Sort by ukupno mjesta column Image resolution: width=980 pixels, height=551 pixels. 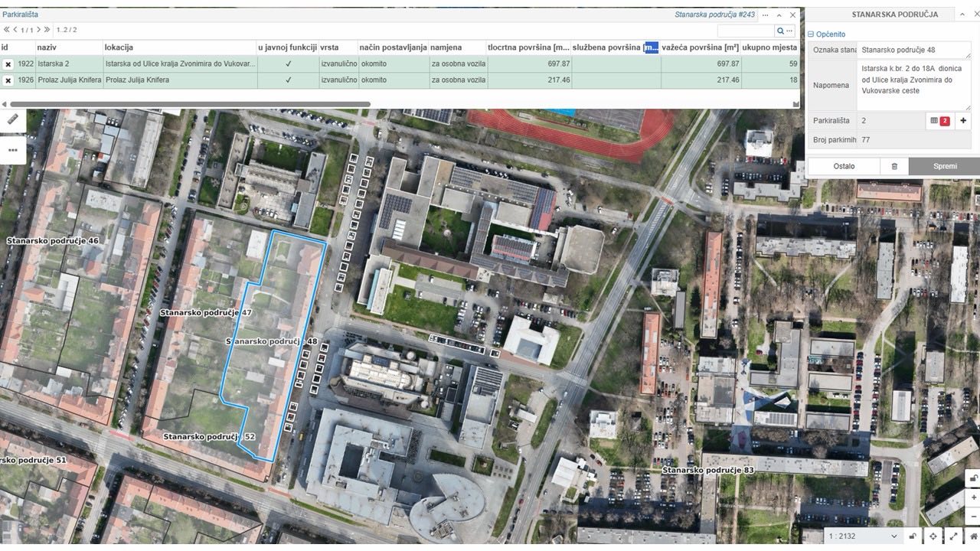click(x=770, y=47)
